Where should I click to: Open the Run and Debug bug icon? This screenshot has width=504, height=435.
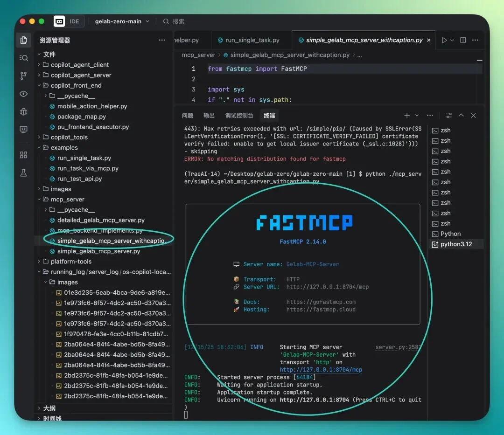click(23, 111)
